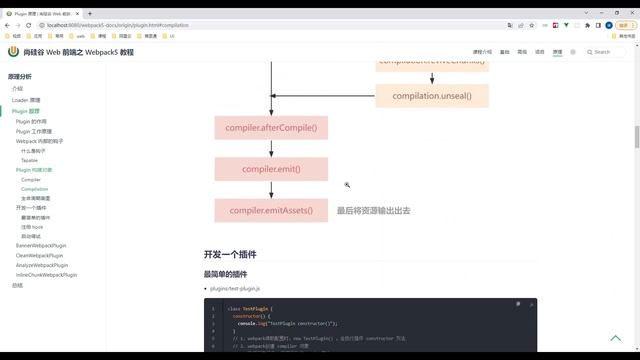Image resolution: width=640 pixels, height=360 pixels.
Task: Go to 什么是钩子 sidebar link
Action: [33, 151]
